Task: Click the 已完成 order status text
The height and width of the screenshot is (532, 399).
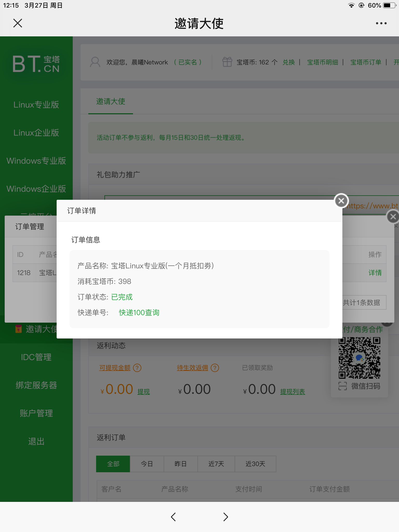Action: 122,297
